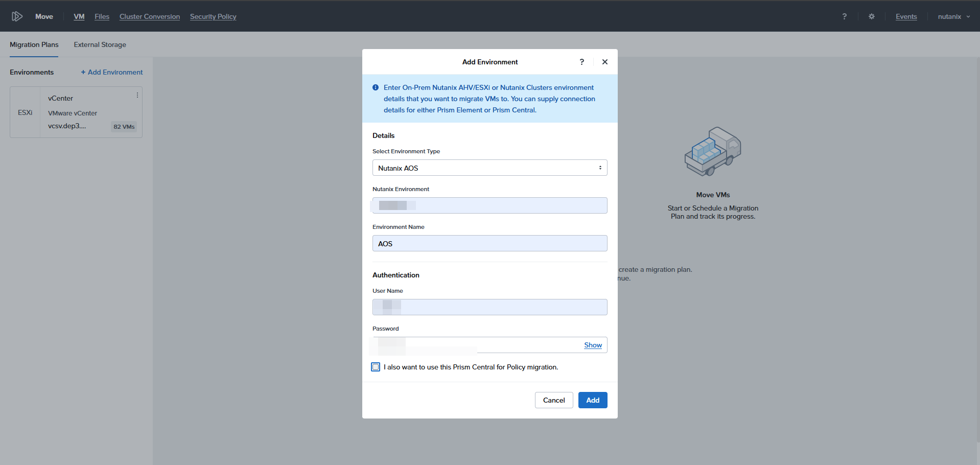
Task: Open the Files menu item
Action: tap(102, 16)
